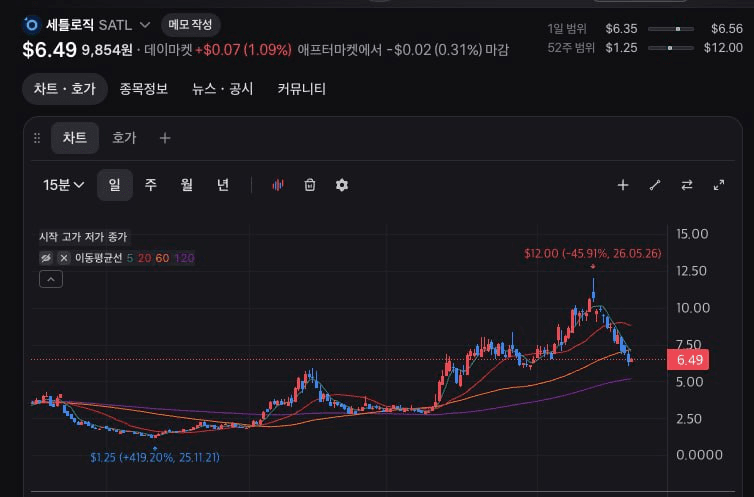Collapse the indicator legend chevron
This screenshot has height=497, width=754.
click(51, 279)
